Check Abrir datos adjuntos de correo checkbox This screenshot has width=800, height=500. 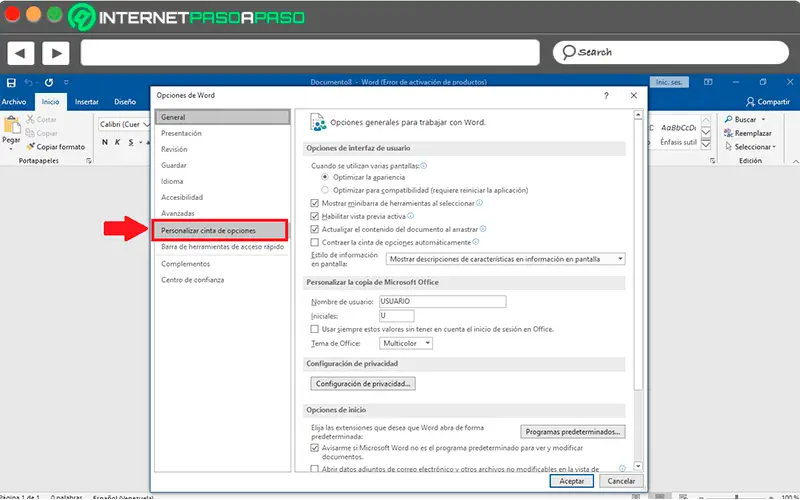[315, 468]
